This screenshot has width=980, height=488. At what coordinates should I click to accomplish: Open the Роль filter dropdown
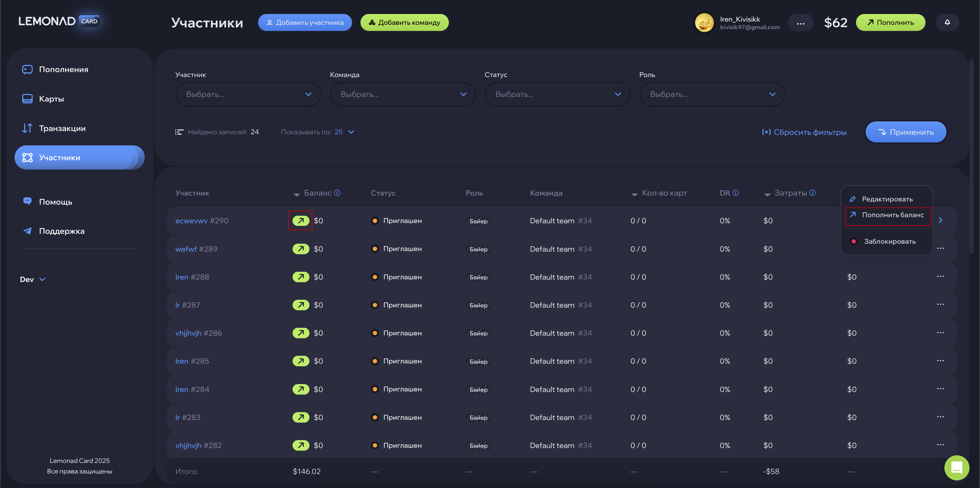pyautogui.click(x=712, y=94)
